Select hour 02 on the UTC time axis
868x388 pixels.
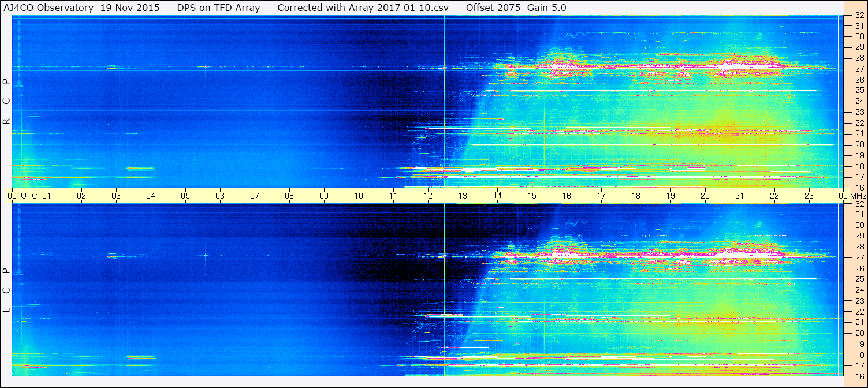tap(81, 196)
